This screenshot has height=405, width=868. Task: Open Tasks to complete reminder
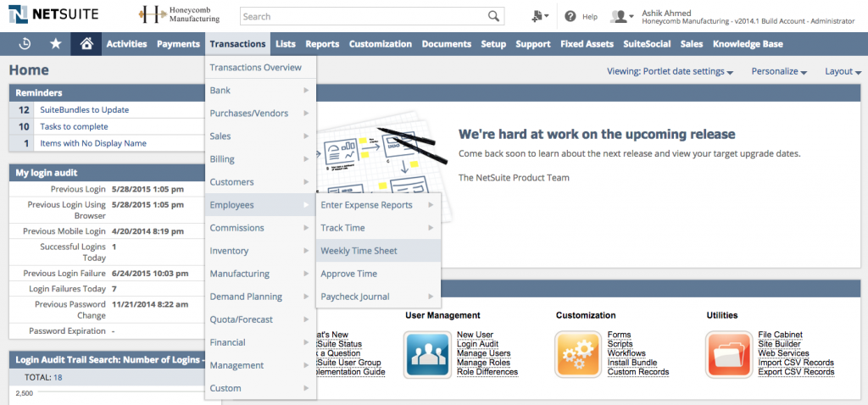tap(75, 126)
